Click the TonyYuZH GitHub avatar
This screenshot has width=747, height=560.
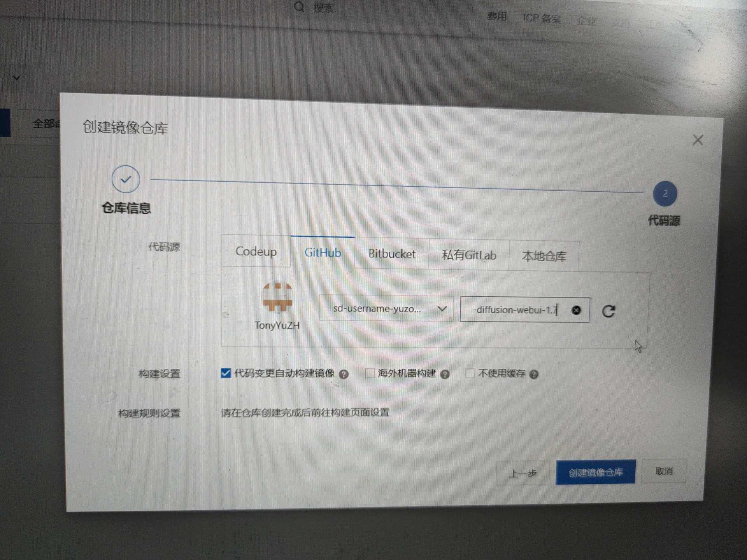point(277,297)
